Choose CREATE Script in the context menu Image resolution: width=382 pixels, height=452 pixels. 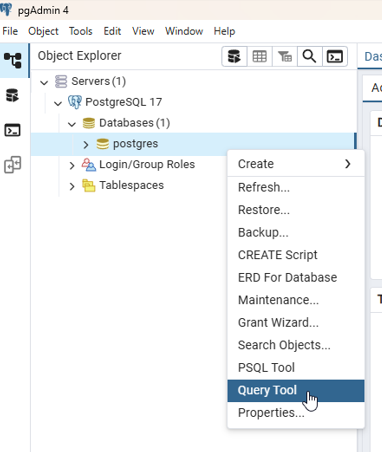coord(296,255)
